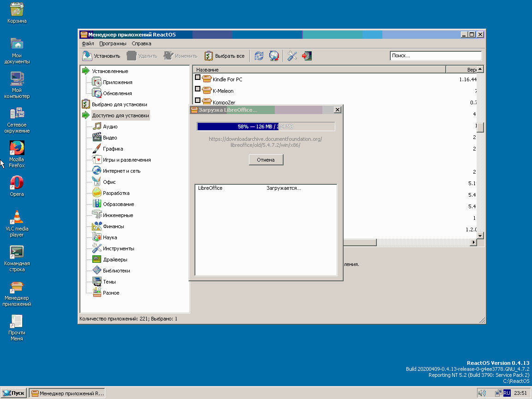
Task: Click the Выбрать все toolbar button
Action: [224, 56]
